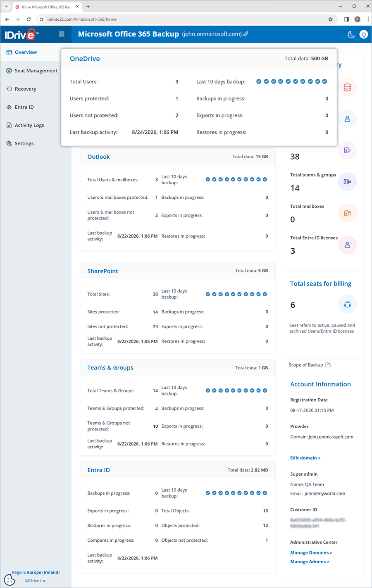Image resolution: width=372 pixels, height=588 pixels.
Task: Toggle dark mode moon icon
Action: pyautogui.click(x=351, y=35)
